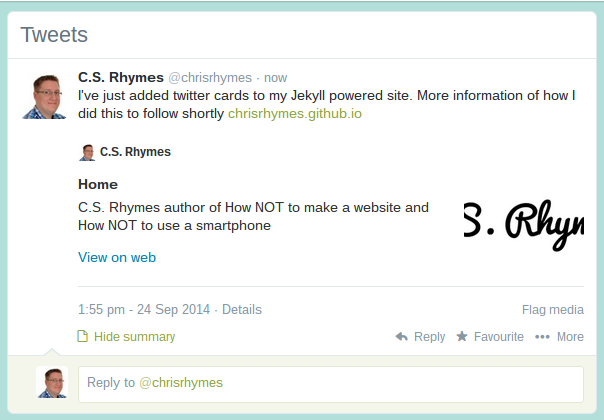The image size is (604, 420).
Task: Click the Tweets section heading
Action: pos(54,35)
